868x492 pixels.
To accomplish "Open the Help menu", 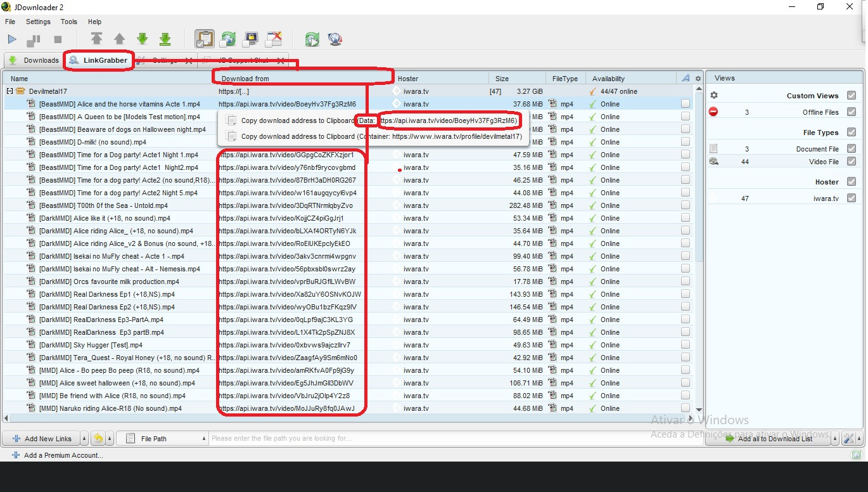I will (94, 22).
